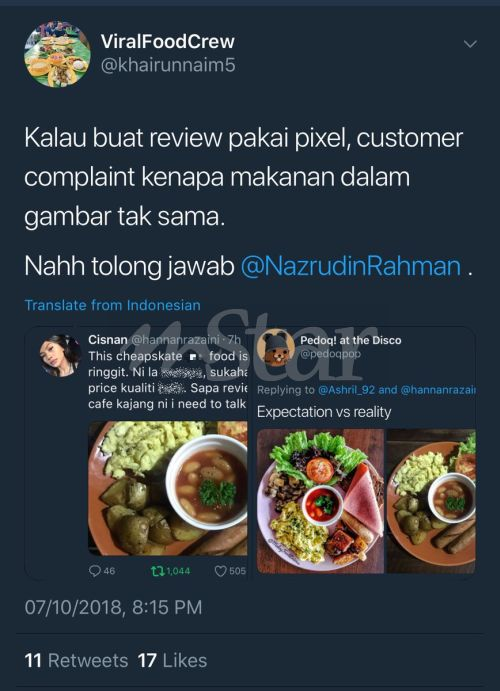The image size is (500, 691).
Task: Open the @khairunnaim5 handle
Action: [x=168, y=65]
